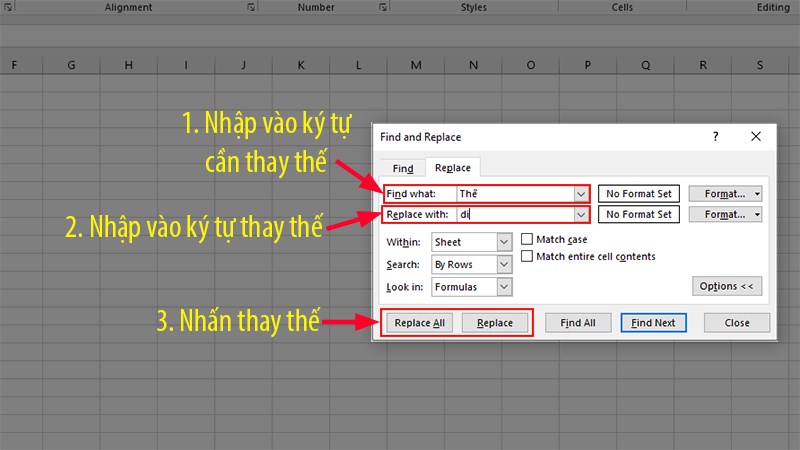Open dialog help question mark
800x450 pixels.
[715, 136]
